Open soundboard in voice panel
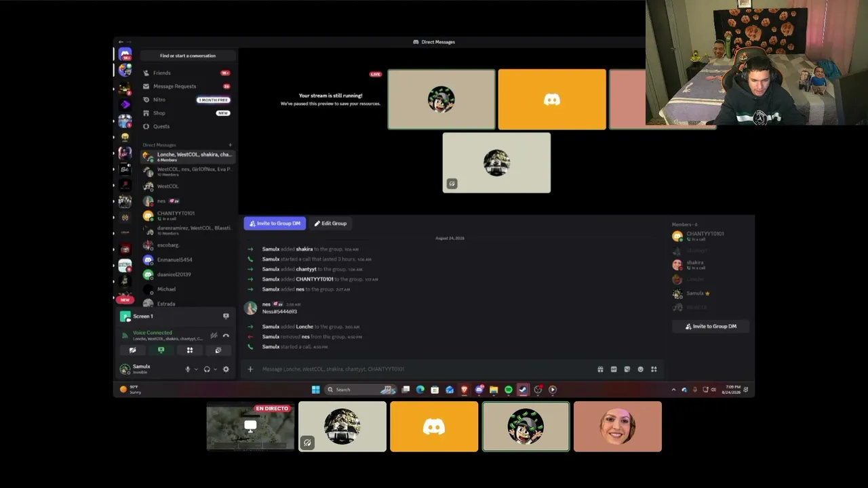Screen dimensions: 868x488 pos(218,350)
